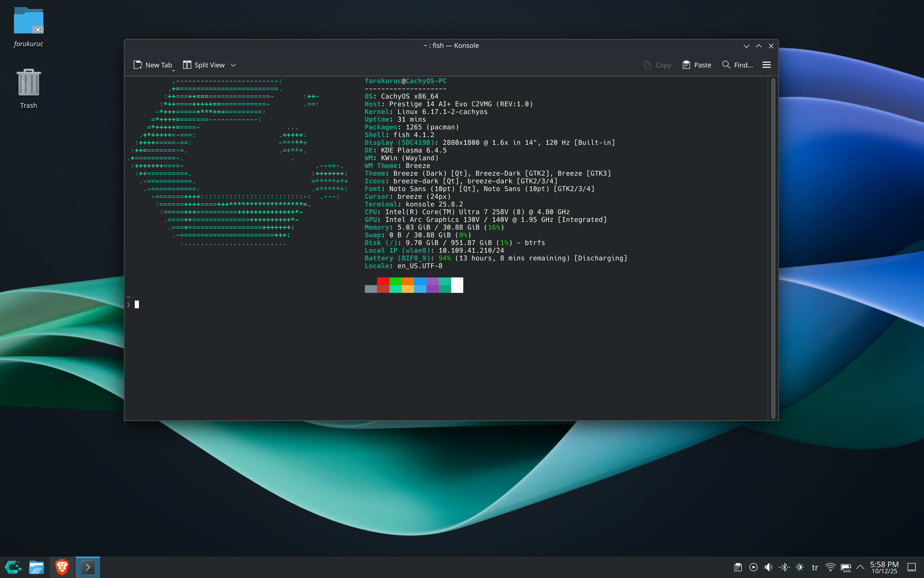Click the 'Host: Prestige 14 AI+ Evo' line
Image resolution: width=924 pixels, height=578 pixels.
coord(449,104)
